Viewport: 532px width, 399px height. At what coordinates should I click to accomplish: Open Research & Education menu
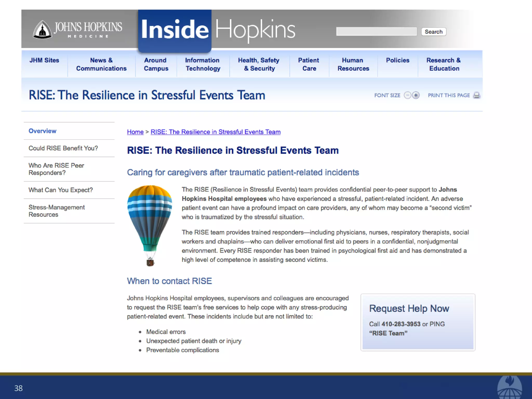click(x=444, y=64)
